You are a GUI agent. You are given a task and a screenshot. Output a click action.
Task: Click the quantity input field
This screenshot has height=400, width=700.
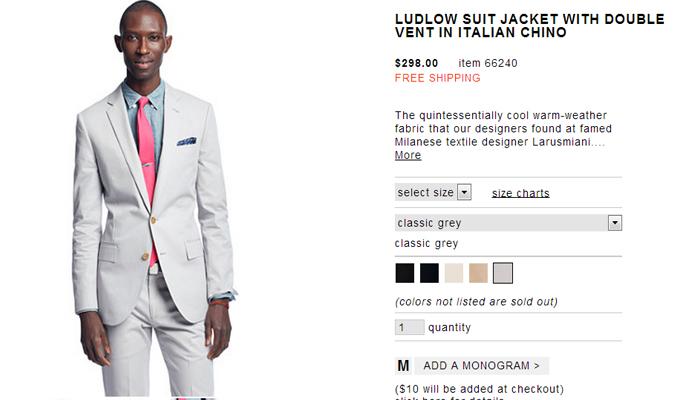tap(409, 327)
